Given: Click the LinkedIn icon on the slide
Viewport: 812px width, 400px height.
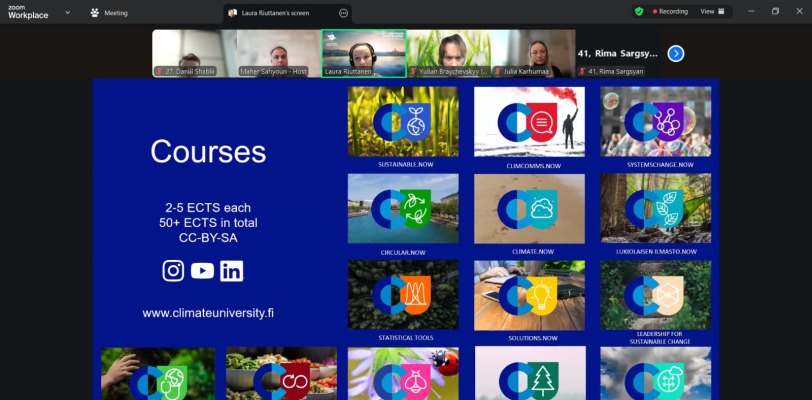Looking at the screenshot, I should [x=231, y=271].
